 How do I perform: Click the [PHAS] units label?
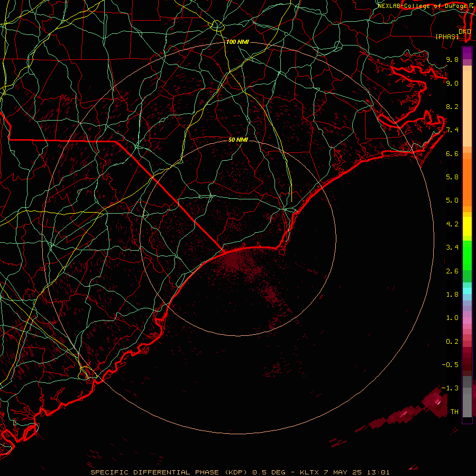coord(447,37)
